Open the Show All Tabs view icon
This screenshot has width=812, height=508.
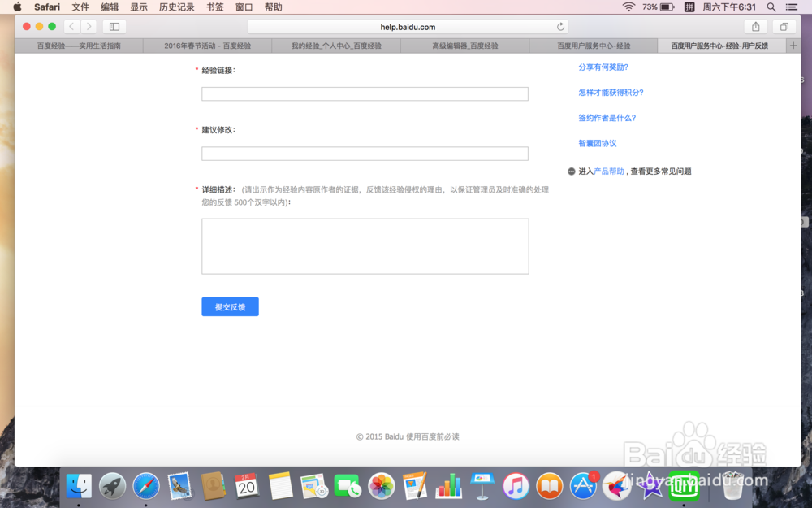click(784, 26)
